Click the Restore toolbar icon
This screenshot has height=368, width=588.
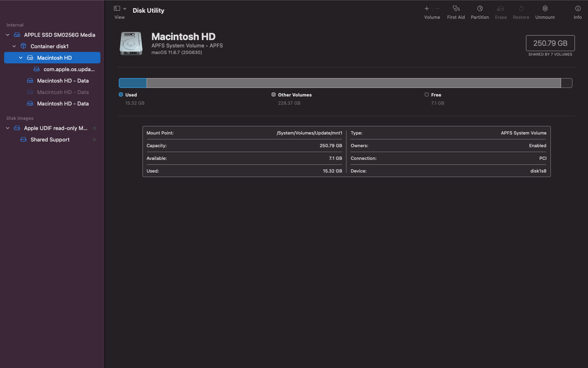click(x=521, y=8)
